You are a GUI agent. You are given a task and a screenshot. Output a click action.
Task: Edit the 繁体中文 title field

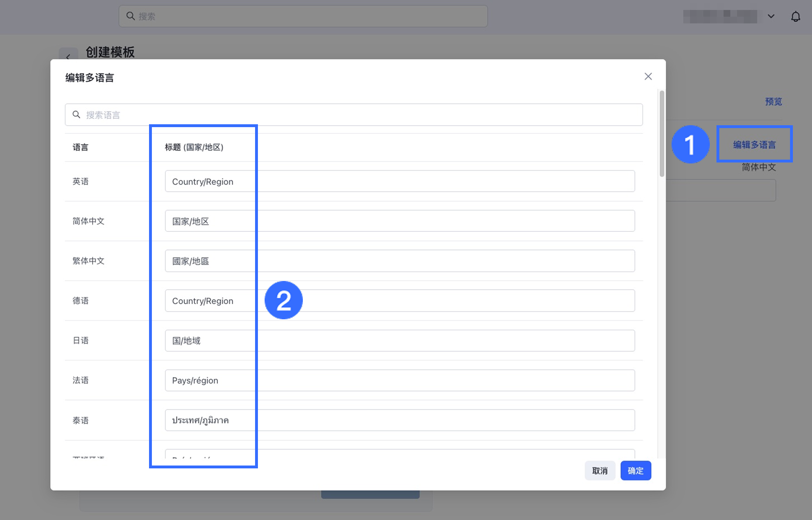400,261
